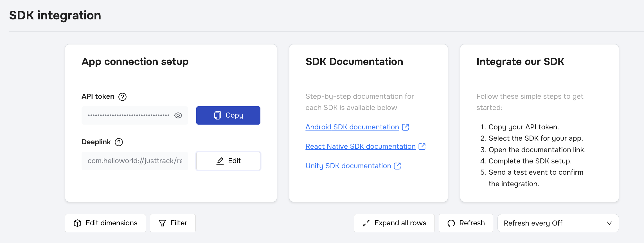644x243 pixels.
Task: Copy the API token
Action: tap(228, 116)
